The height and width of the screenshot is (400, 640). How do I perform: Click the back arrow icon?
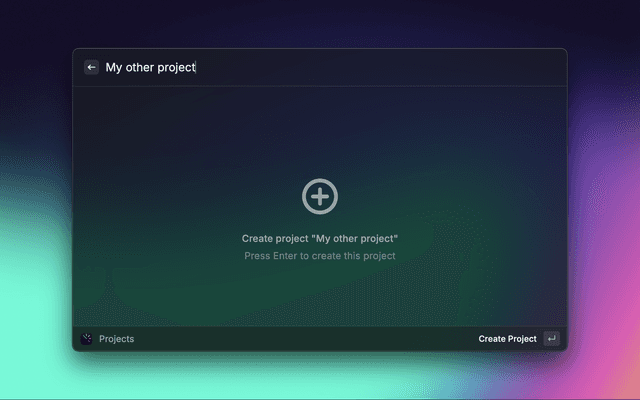click(91, 67)
